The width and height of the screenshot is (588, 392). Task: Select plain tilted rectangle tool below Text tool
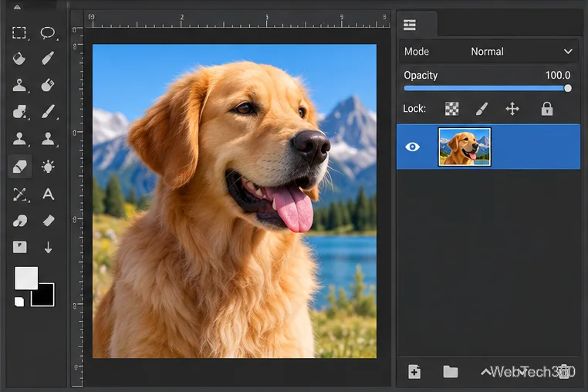49,221
